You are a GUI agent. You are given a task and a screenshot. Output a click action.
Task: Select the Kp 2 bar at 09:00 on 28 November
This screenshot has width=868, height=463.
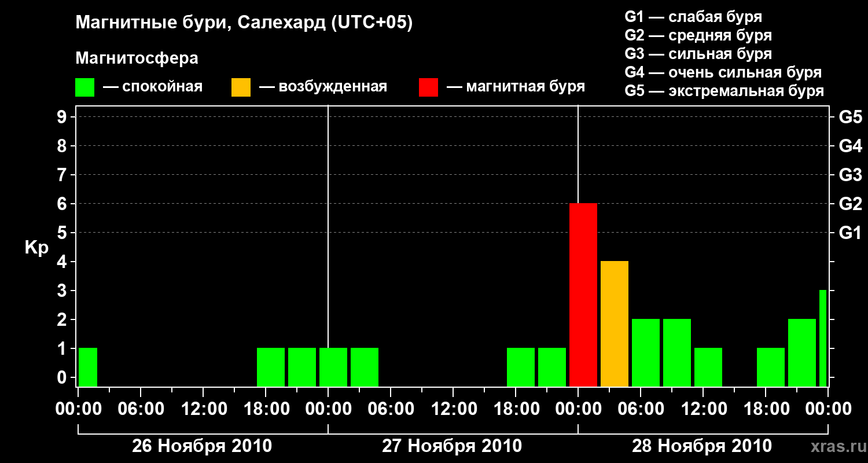677,353
